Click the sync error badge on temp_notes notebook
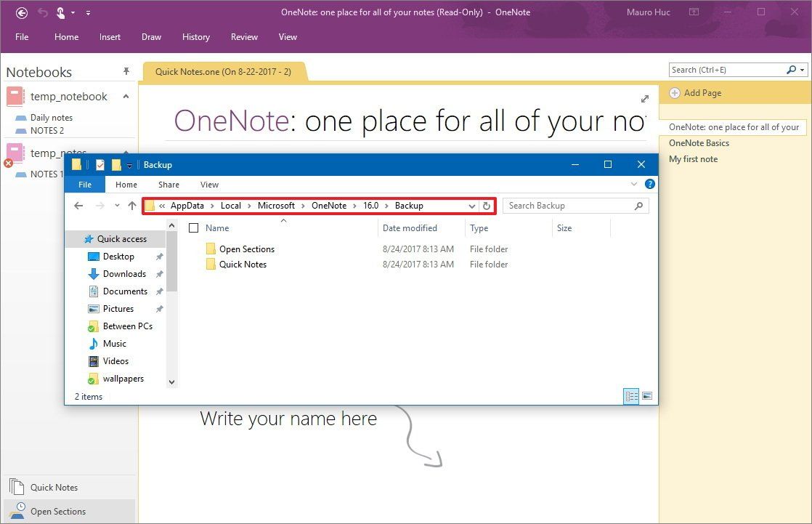812x524 pixels. click(x=8, y=164)
